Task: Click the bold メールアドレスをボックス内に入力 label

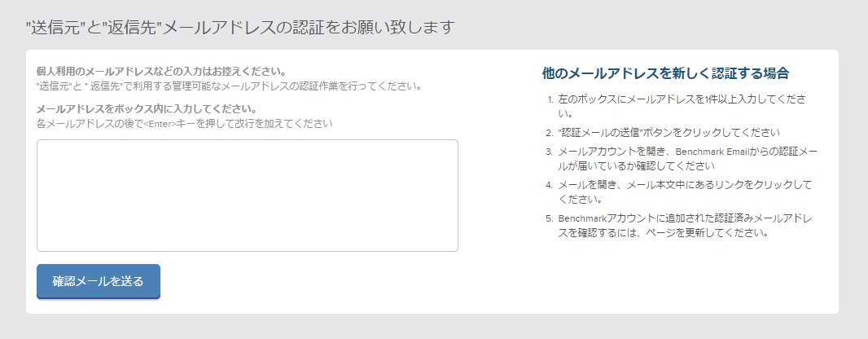Action: coord(146,108)
